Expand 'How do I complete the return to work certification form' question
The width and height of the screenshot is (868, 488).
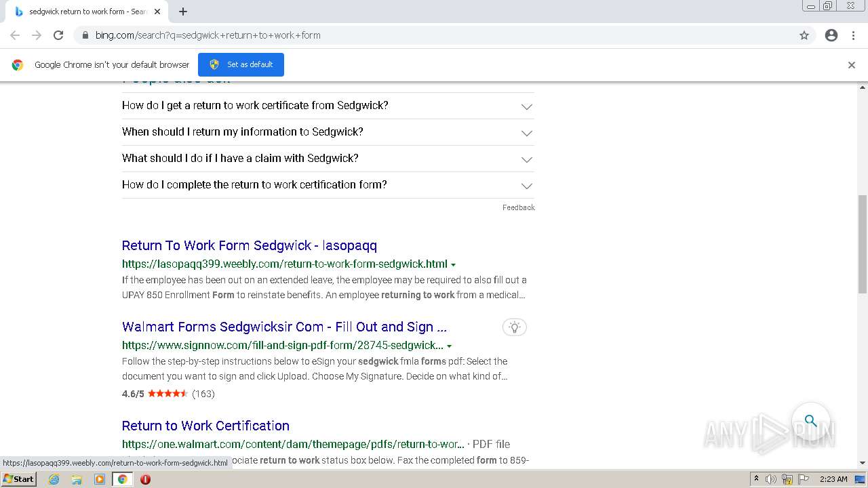point(526,186)
